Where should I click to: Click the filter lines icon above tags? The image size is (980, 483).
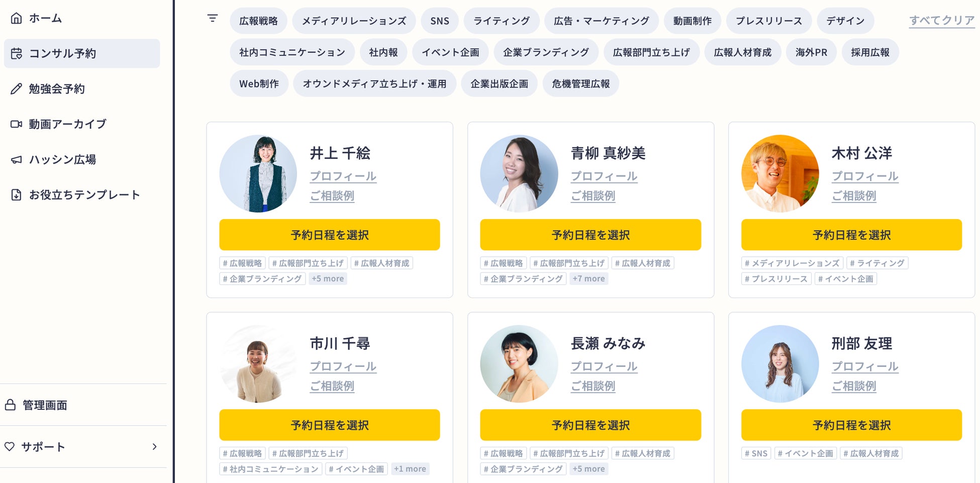(x=213, y=19)
